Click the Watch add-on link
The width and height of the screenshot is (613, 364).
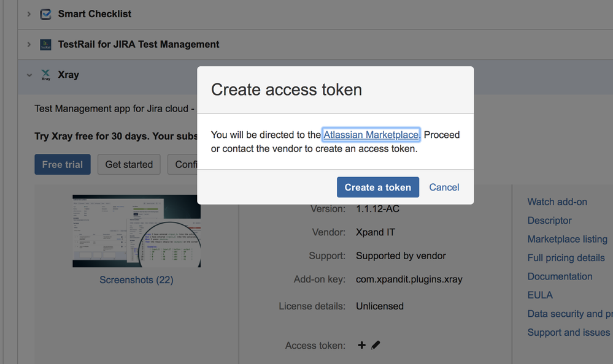coord(557,202)
